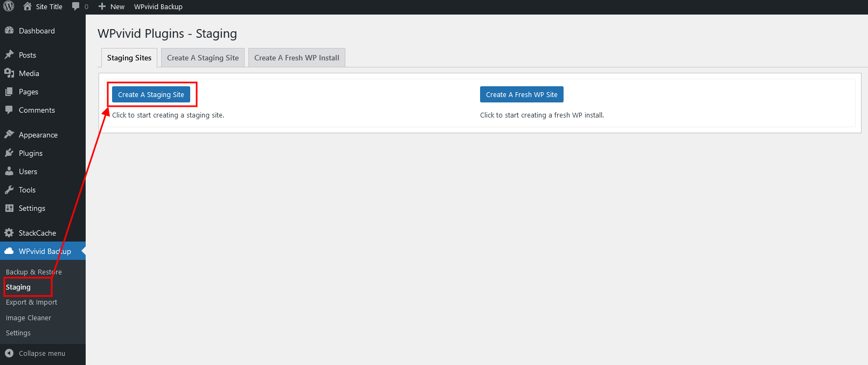The width and height of the screenshot is (868, 365).
Task: Open the Tools menu item
Action: [27, 190]
